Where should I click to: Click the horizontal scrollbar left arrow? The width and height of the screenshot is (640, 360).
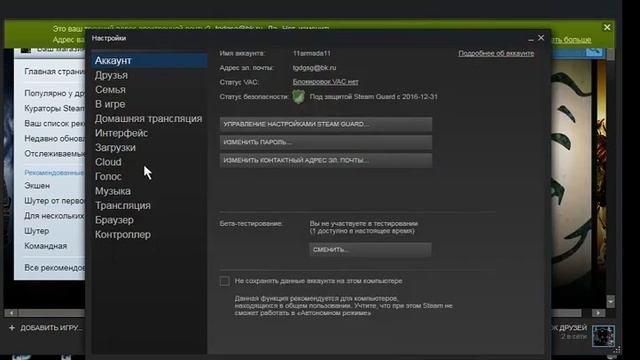point(11,313)
